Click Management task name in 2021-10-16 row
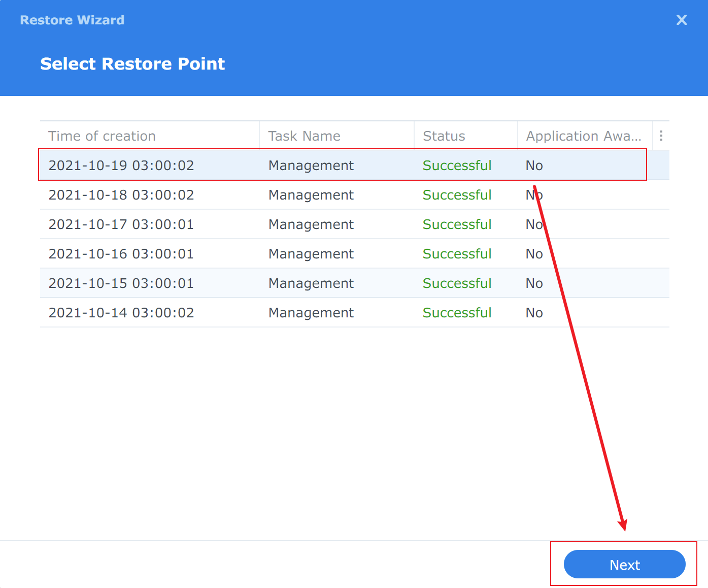 pos(311,254)
